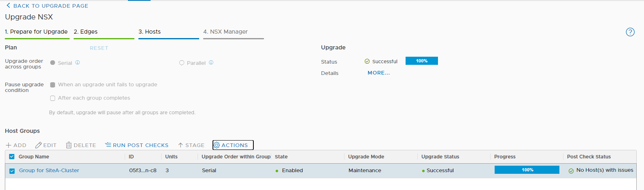Image resolution: width=644 pixels, height=190 pixels.
Task: Open the Actions dropdown menu
Action: (233, 145)
